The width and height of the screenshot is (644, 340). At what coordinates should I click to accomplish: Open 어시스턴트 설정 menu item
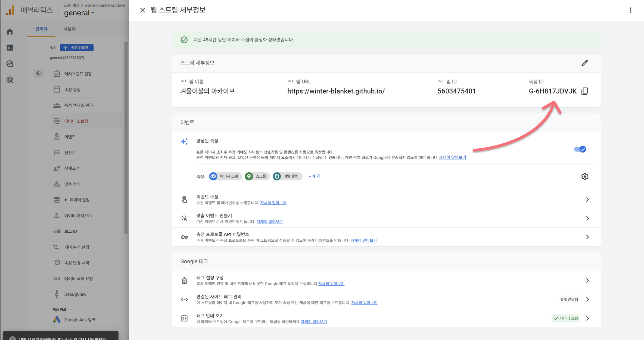pyautogui.click(x=86, y=74)
